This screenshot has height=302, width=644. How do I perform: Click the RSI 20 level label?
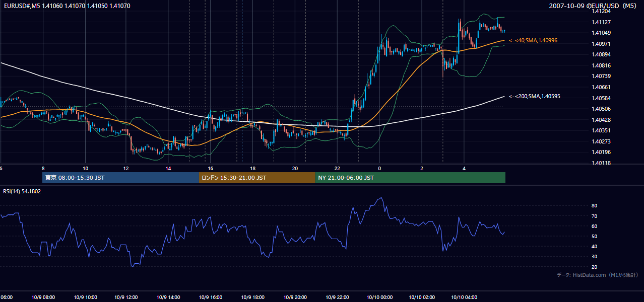[595, 267]
